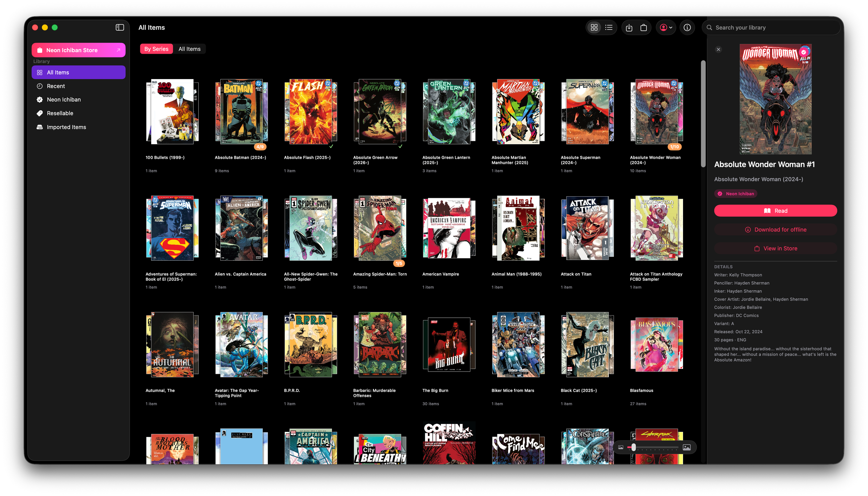Click large thumbnail size icon

pos(686,447)
